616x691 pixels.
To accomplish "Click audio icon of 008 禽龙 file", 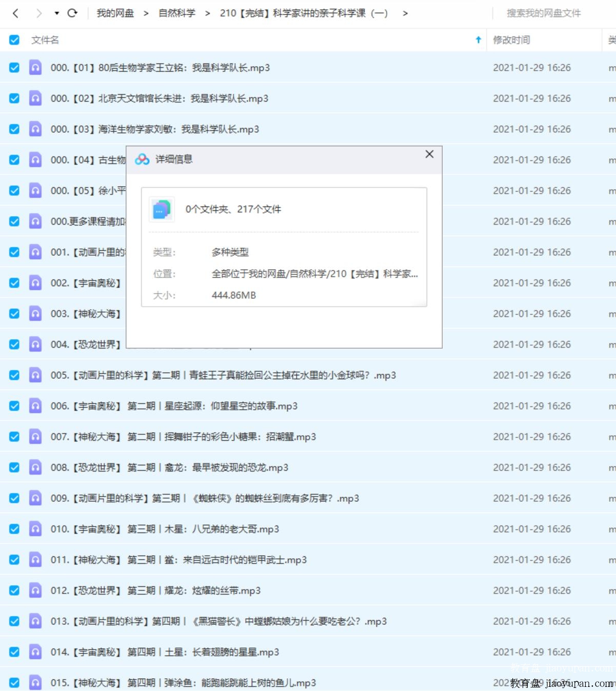I will [x=35, y=468].
